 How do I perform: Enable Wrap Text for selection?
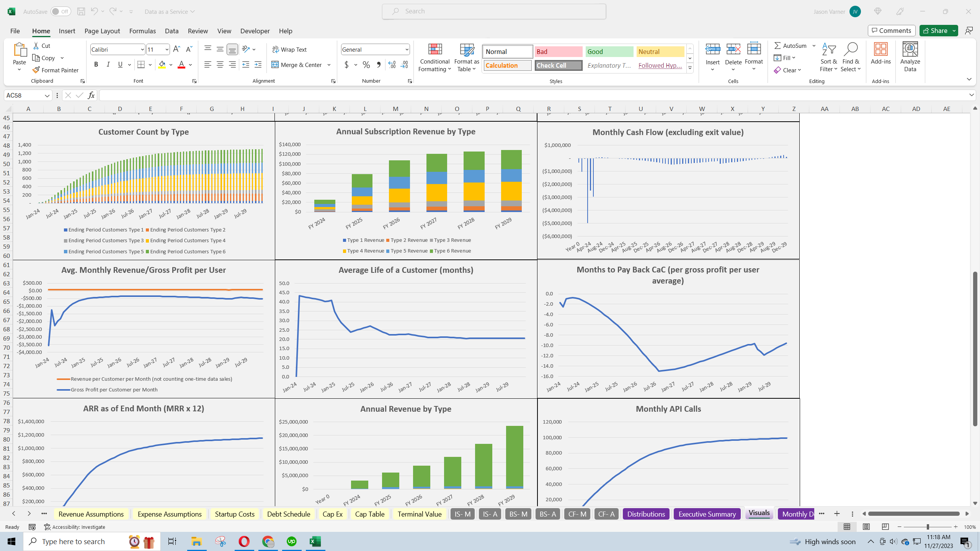[290, 49]
